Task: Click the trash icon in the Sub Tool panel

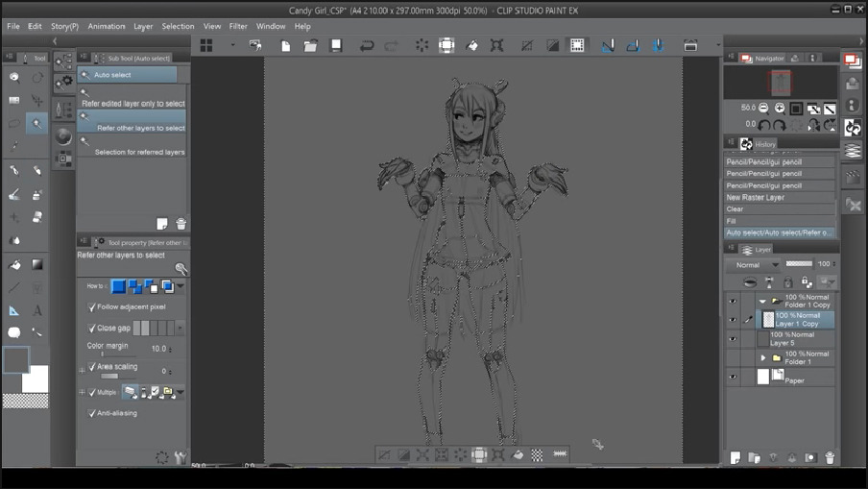Action: pyautogui.click(x=181, y=224)
